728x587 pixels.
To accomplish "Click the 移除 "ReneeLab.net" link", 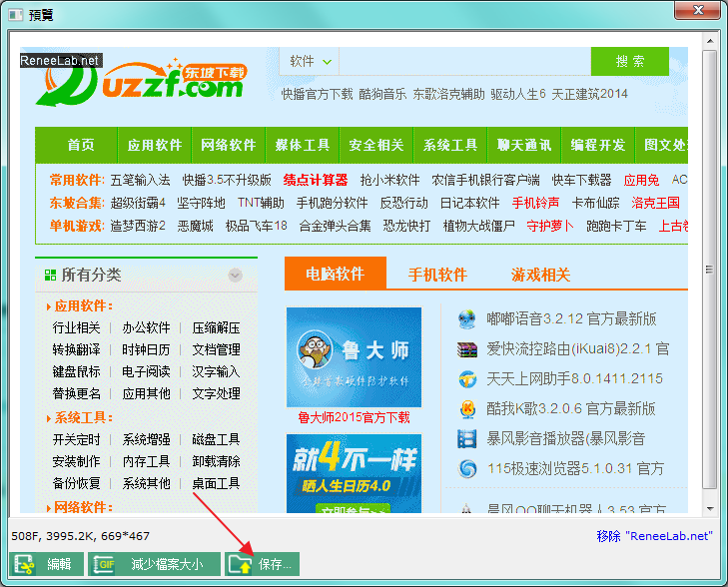I will tap(654, 536).
